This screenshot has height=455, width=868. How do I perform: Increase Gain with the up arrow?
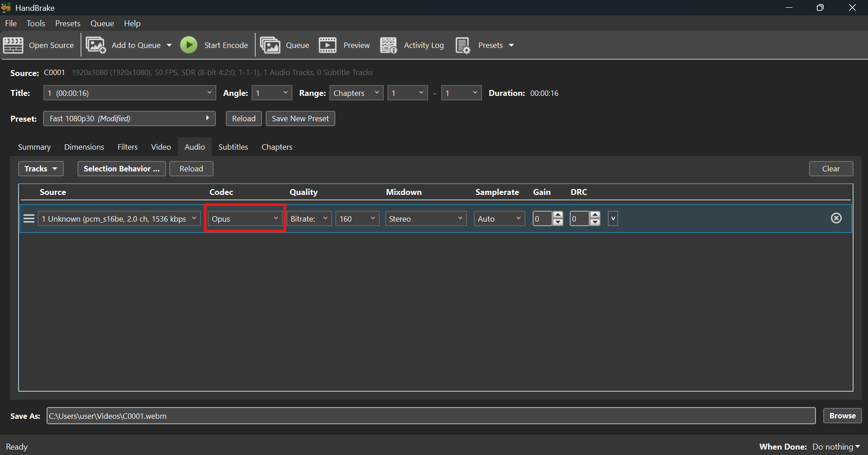[x=558, y=215]
